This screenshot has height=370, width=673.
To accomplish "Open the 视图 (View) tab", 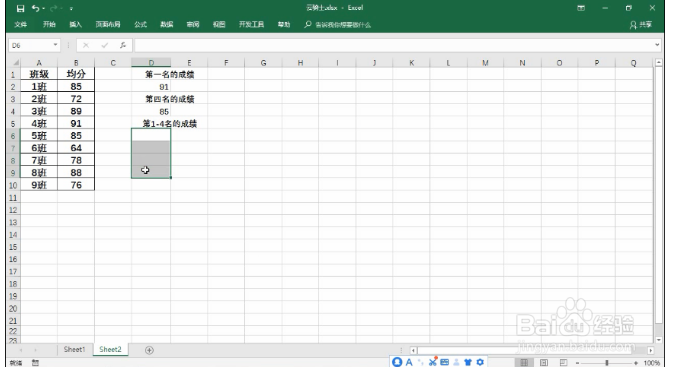I will (219, 24).
